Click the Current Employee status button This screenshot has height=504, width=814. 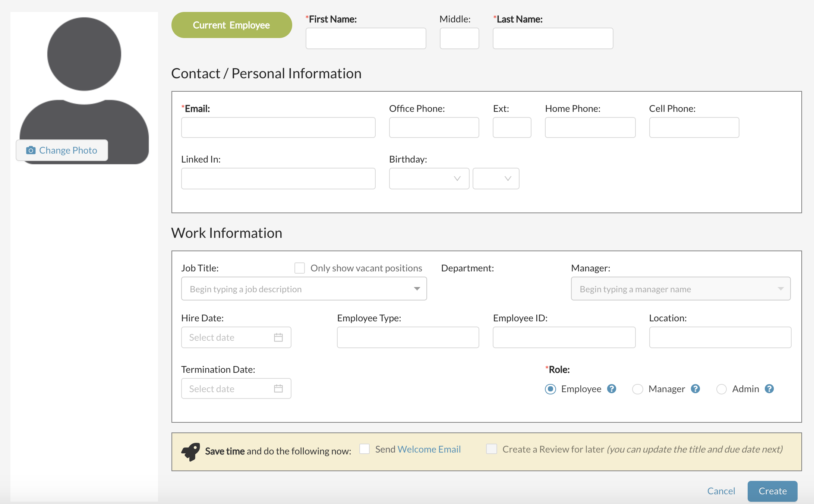tap(231, 25)
